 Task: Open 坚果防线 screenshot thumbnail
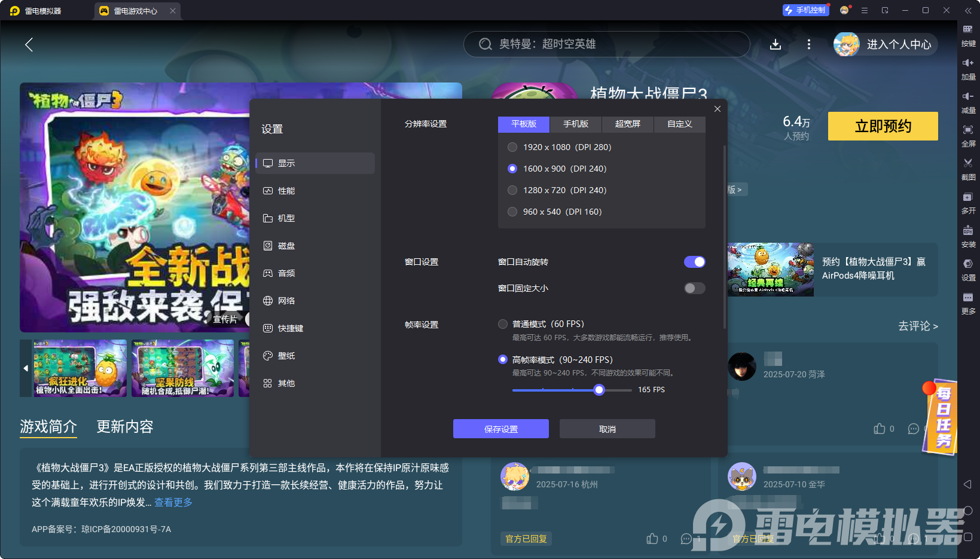coord(183,368)
